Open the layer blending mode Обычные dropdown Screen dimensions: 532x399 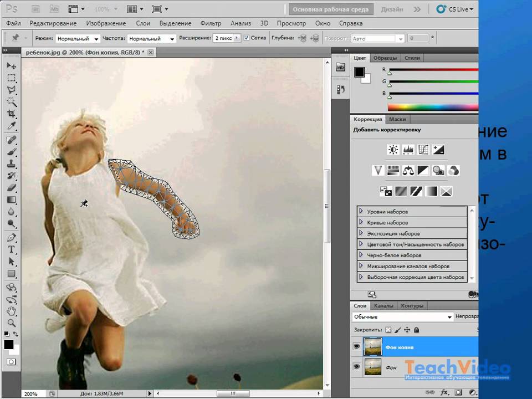tap(402, 317)
